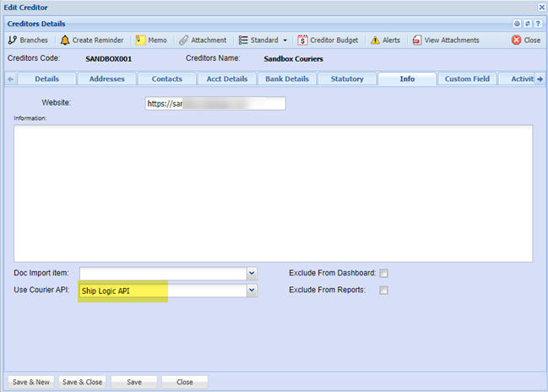Click the red Close icon in toolbar
This screenshot has height=392, width=548.
coord(516,40)
